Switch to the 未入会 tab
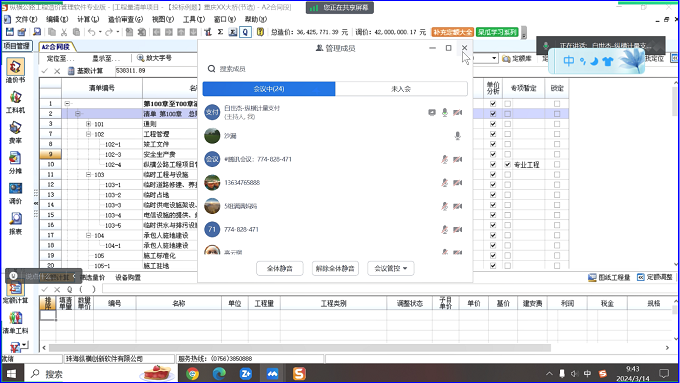The height and width of the screenshot is (383, 680). coord(401,89)
